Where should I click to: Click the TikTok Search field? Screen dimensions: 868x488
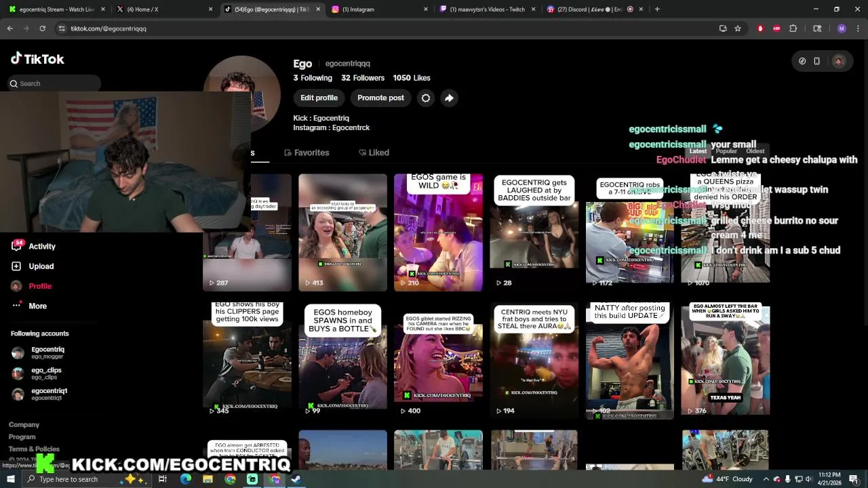click(54, 83)
